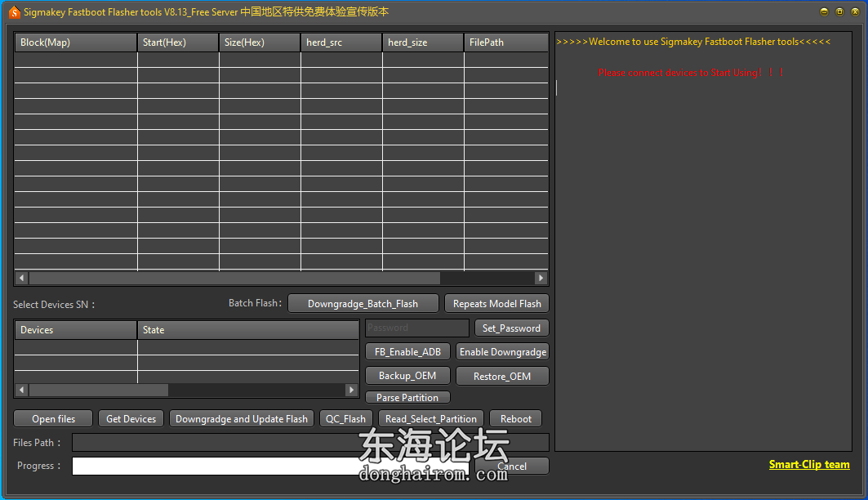Click the 'Please connect devices' red text
The width and height of the screenshot is (868, 500).
coord(692,73)
